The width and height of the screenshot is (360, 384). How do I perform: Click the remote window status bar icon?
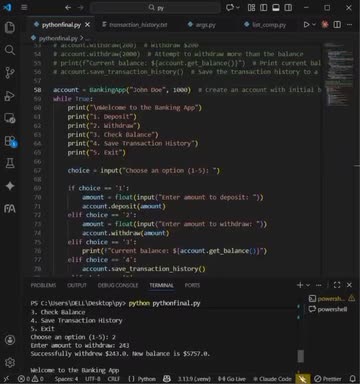coord(7,379)
